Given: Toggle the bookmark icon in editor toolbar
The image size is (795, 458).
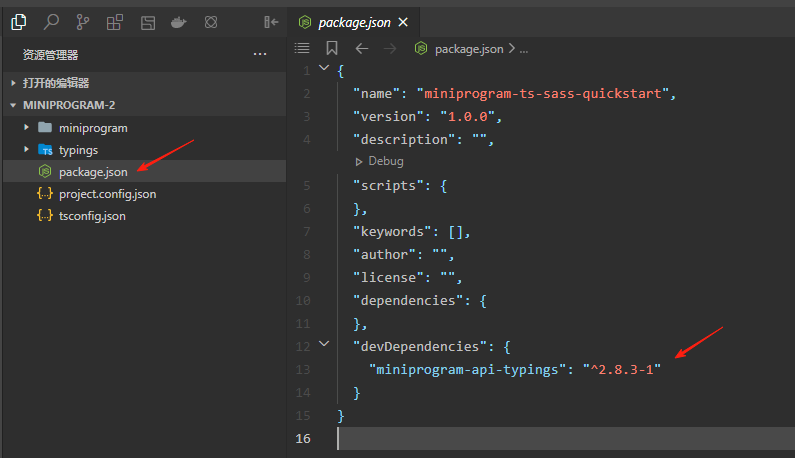Looking at the screenshot, I should click(332, 48).
